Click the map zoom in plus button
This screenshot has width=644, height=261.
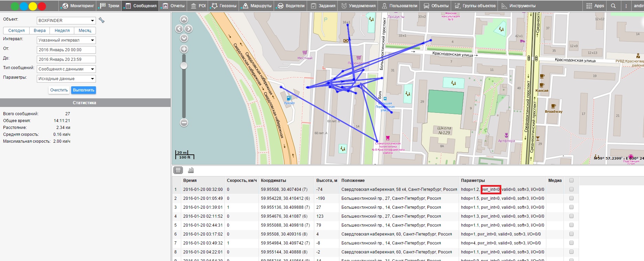tap(184, 49)
